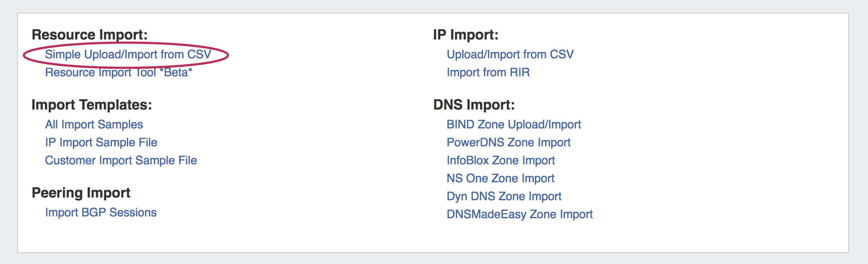The image size is (868, 264).
Task: Open Upload/Import from CSV under IP Import
Action: click(x=510, y=55)
